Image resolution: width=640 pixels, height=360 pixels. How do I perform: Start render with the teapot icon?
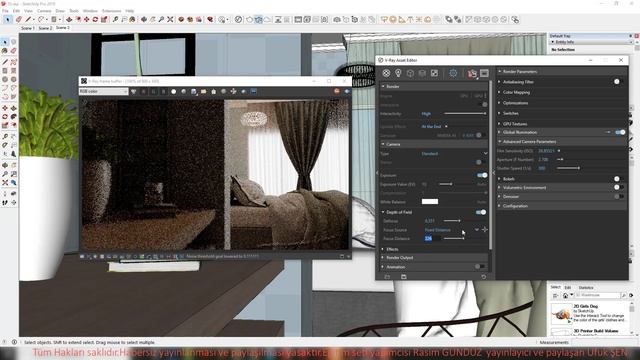[x=472, y=73]
